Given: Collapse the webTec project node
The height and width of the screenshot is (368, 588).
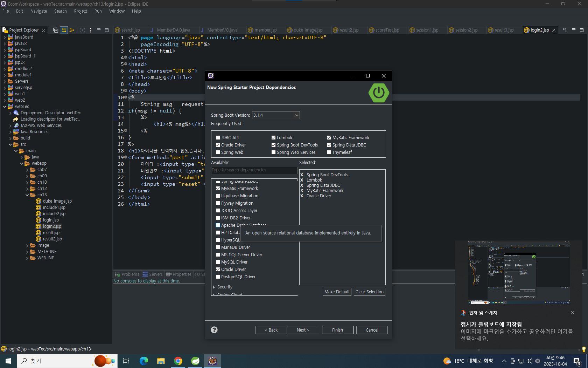Looking at the screenshot, I should point(5,107).
